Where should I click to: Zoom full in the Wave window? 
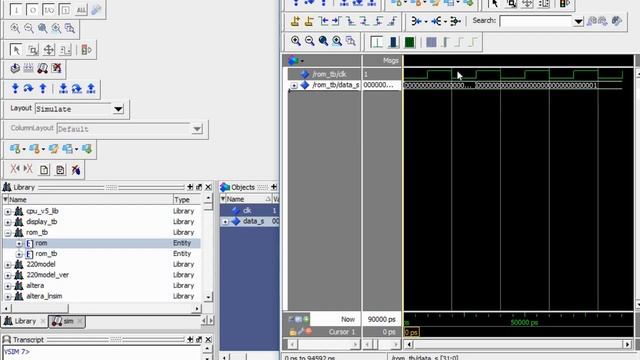pyautogui.click(x=323, y=41)
